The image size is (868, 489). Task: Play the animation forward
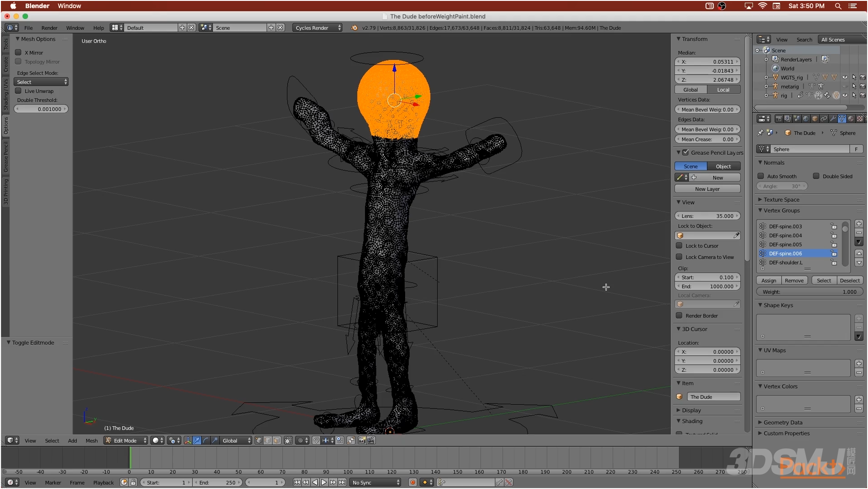324,483
